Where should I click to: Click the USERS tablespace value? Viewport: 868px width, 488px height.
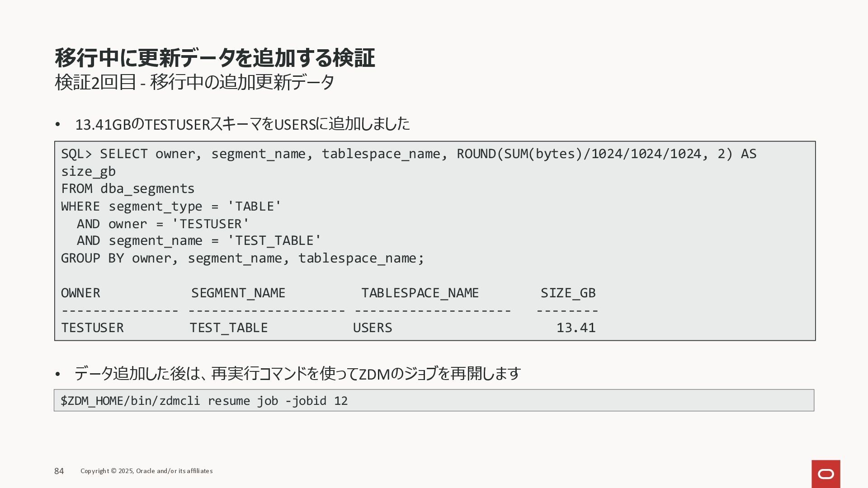coord(373,328)
